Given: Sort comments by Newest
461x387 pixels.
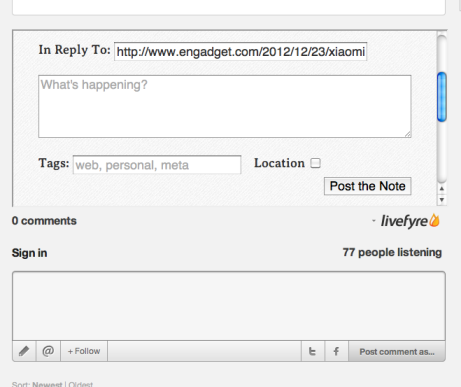Looking at the screenshot, I should click(x=47, y=384).
